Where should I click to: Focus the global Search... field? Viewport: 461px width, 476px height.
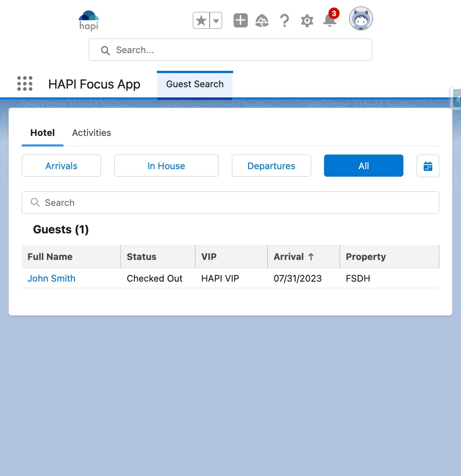[230, 50]
